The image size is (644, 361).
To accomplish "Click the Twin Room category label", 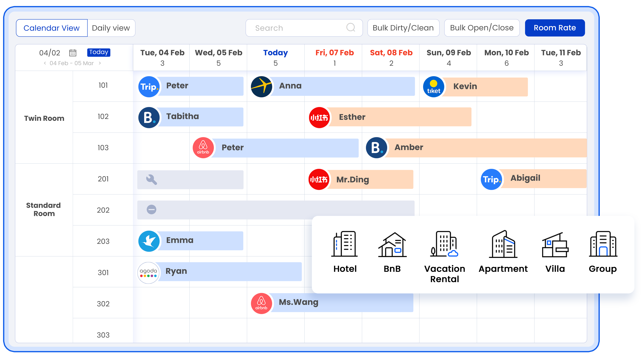I will pos(44,118).
